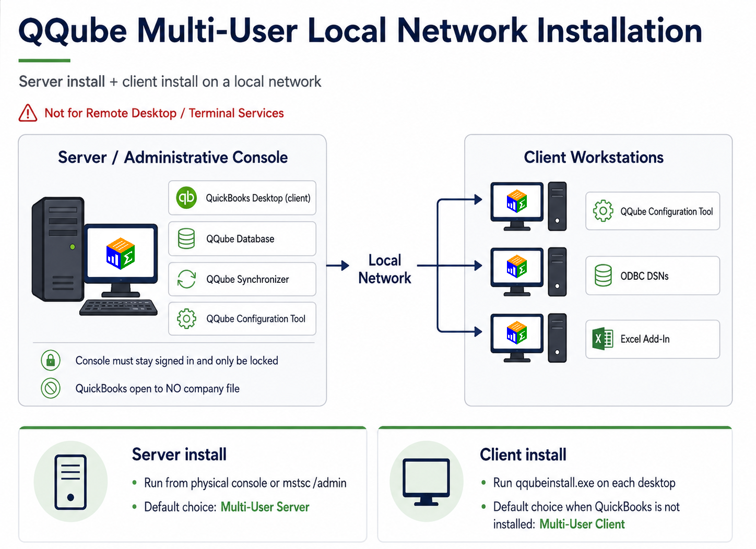Screen dimensions: 756x549
Task: Click the client tower next to ODBC DSNs card
Action: click(557, 272)
